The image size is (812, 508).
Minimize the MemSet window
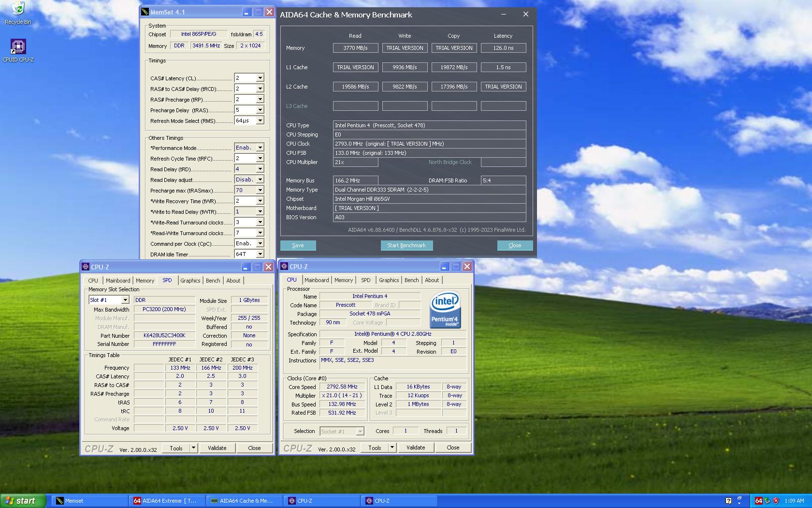[246, 12]
